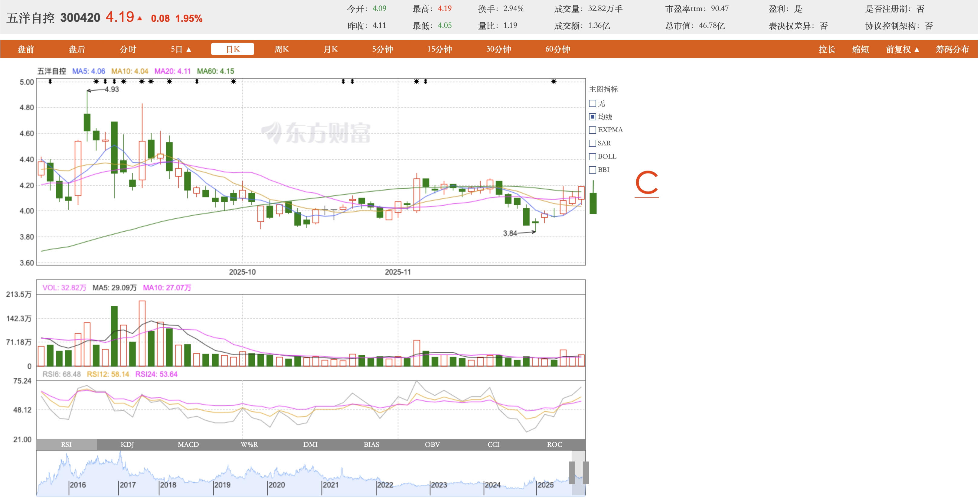
Task: Toggle the 均线 moving average checkbox
Action: click(x=592, y=117)
